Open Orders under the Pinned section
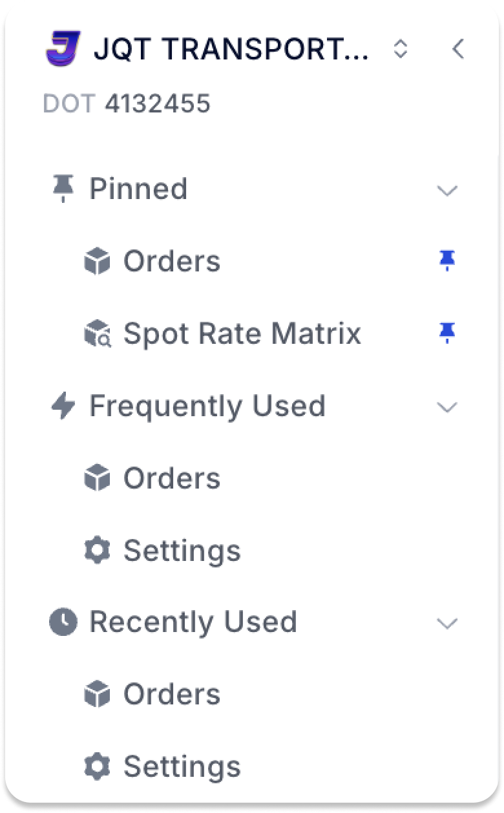 click(x=171, y=261)
